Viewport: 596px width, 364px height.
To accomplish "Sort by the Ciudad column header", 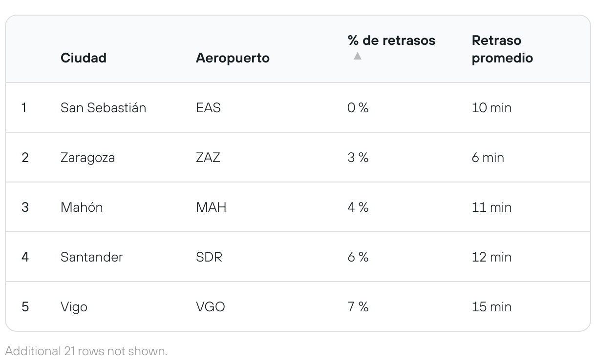I will click(x=84, y=58).
